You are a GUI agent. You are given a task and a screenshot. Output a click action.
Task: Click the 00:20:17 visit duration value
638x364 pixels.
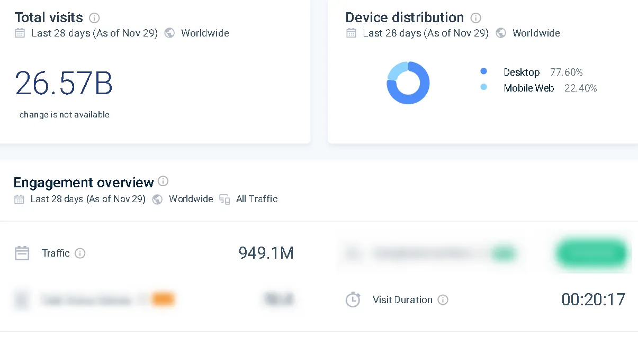click(594, 300)
